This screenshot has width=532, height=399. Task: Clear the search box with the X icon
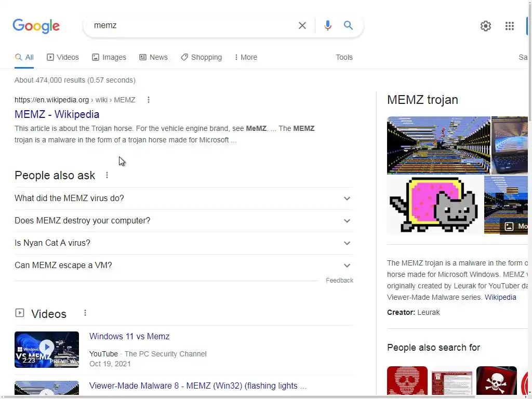tap(302, 25)
